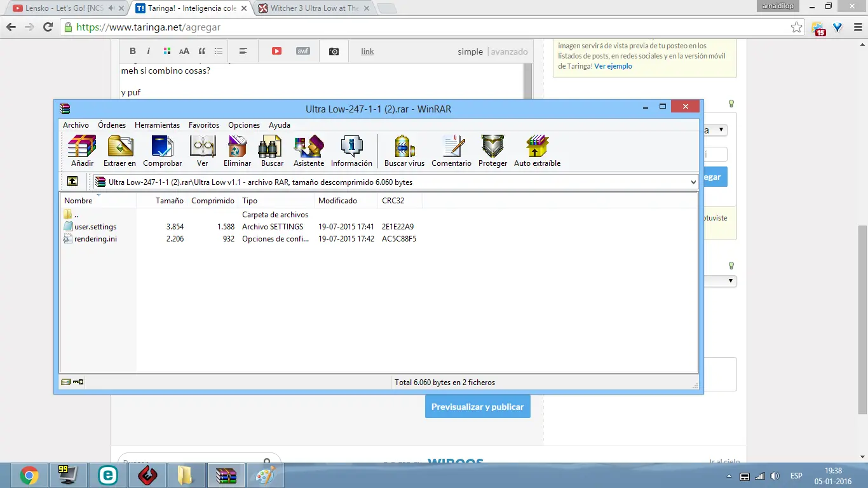
Task: Open the Favoritos menu
Action: 204,125
